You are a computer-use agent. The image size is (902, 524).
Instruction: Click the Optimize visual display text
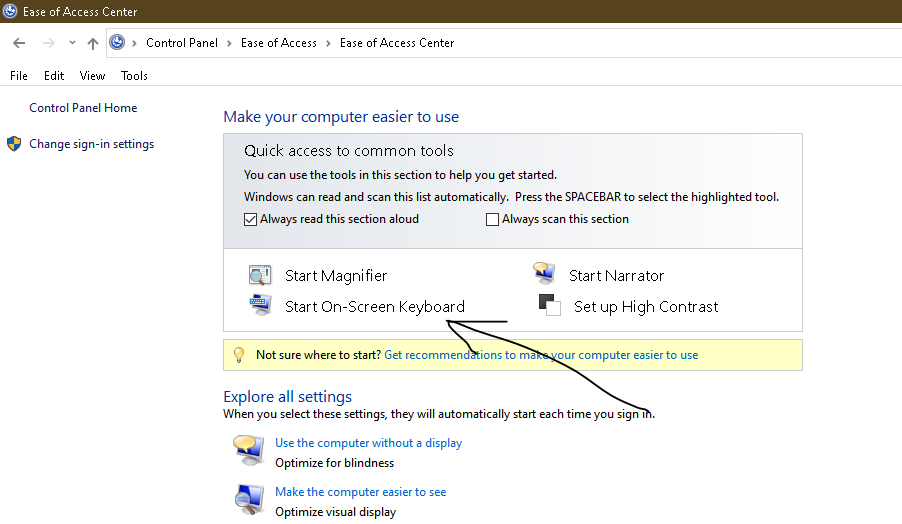tap(335, 512)
